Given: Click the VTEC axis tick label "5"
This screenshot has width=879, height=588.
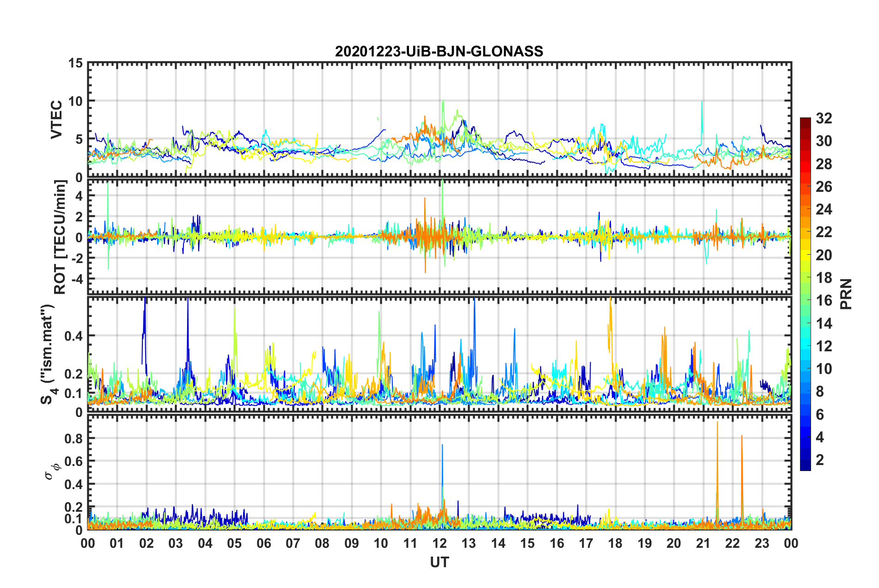Looking at the screenshot, I should click(79, 140).
